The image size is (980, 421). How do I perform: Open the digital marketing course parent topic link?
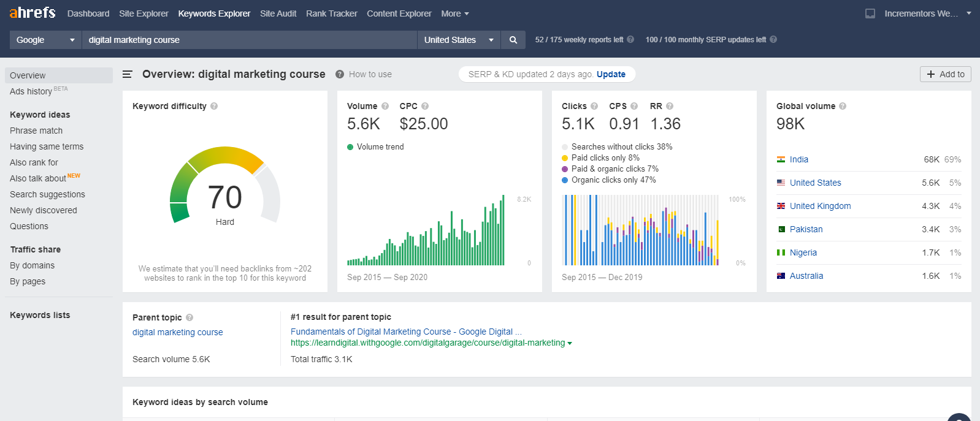click(x=178, y=332)
